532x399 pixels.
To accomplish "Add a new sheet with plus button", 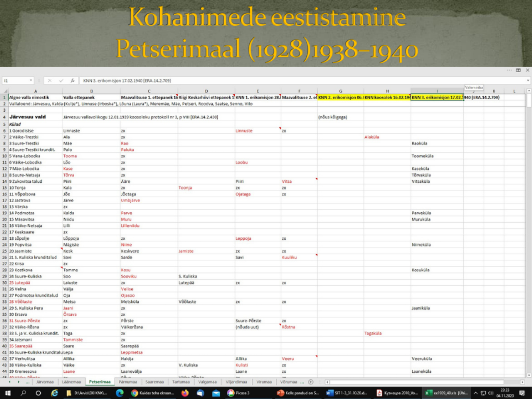I will (310, 382).
